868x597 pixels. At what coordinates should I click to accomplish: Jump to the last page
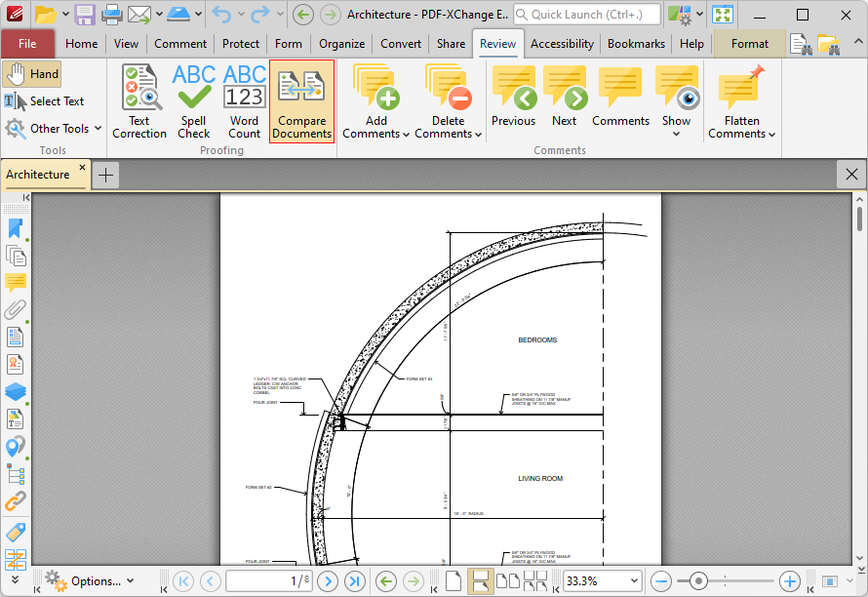click(x=355, y=581)
